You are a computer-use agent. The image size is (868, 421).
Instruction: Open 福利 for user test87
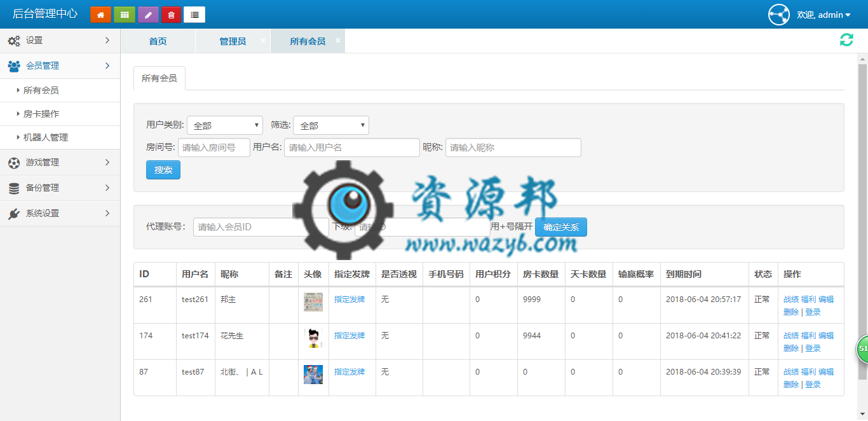pyautogui.click(x=808, y=372)
